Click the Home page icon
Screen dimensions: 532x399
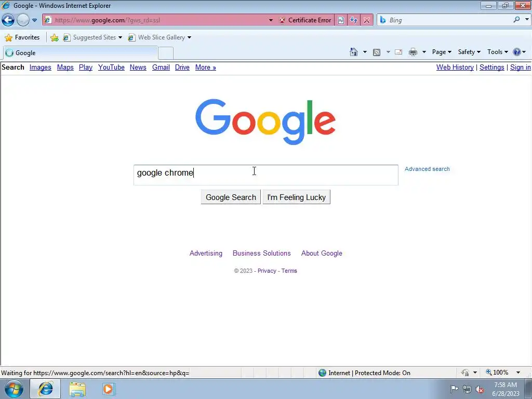pyautogui.click(x=353, y=52)
